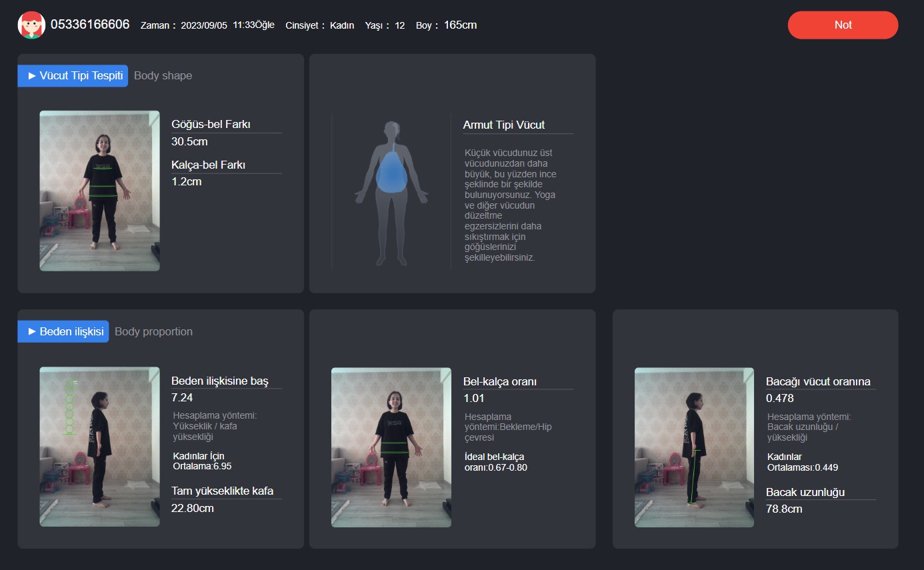Click the Tam yükseklikte kafa label

click(222, 491)
